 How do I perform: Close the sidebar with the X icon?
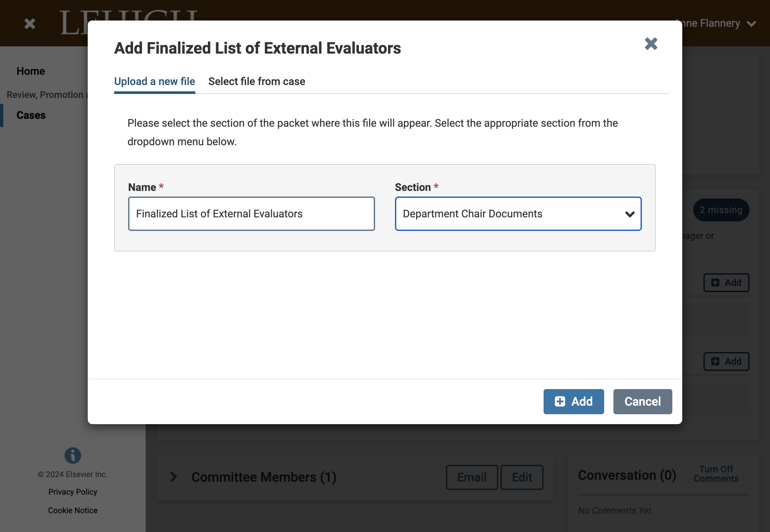30,23
